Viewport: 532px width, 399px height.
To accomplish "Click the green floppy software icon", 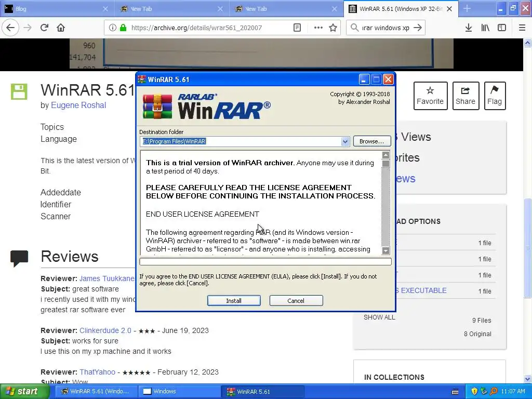I will tap(19, 91).
